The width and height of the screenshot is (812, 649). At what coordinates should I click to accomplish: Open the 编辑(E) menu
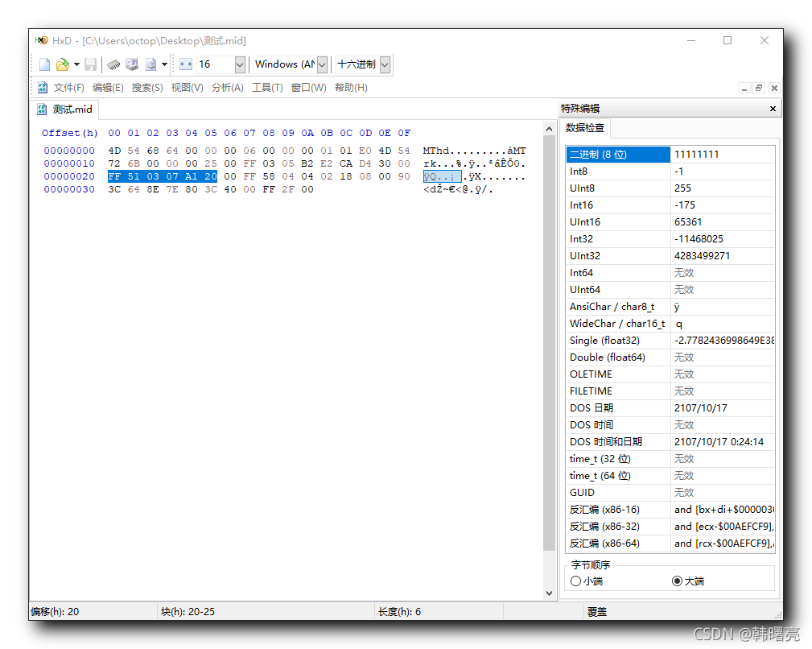coord(108,88)
